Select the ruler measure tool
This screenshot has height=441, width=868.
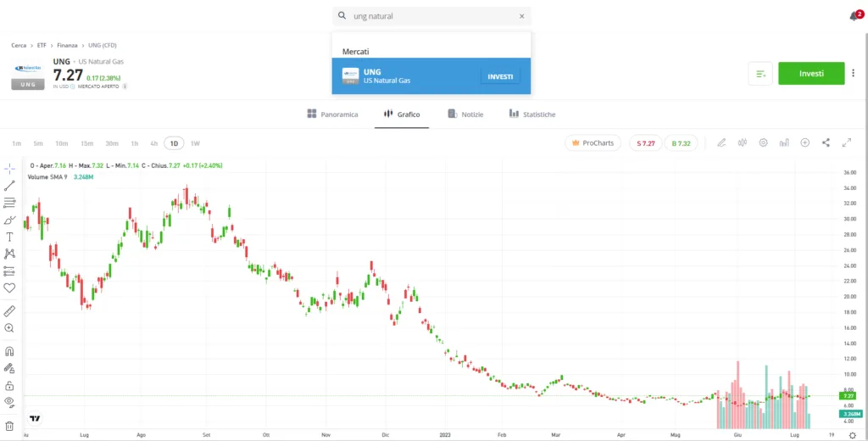tap(9, 310)
